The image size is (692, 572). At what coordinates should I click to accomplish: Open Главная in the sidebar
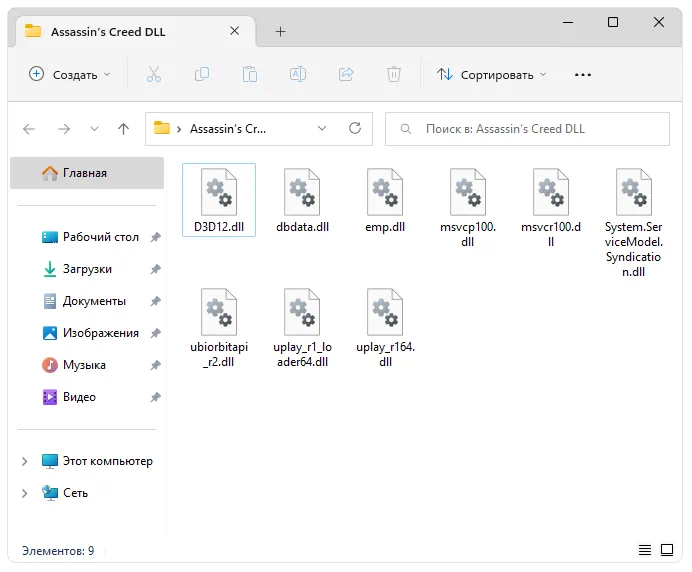pos(87,173)
